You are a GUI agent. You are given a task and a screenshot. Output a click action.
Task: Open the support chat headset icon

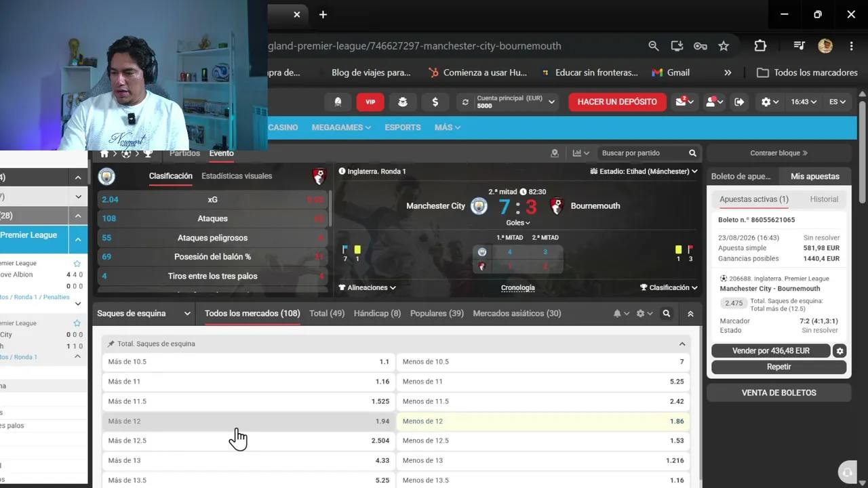[846, 472]
